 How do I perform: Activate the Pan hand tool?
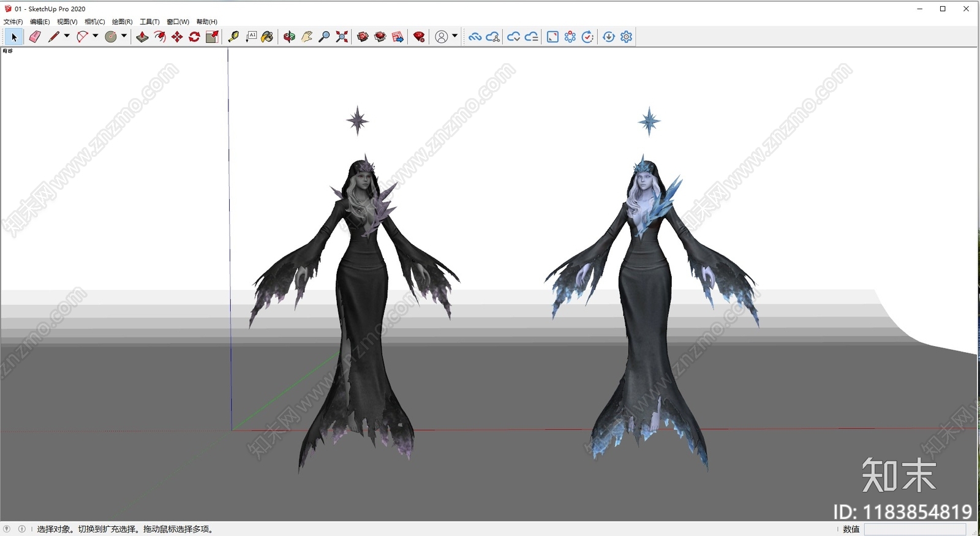pyautogui.click(x=307, y=37)
